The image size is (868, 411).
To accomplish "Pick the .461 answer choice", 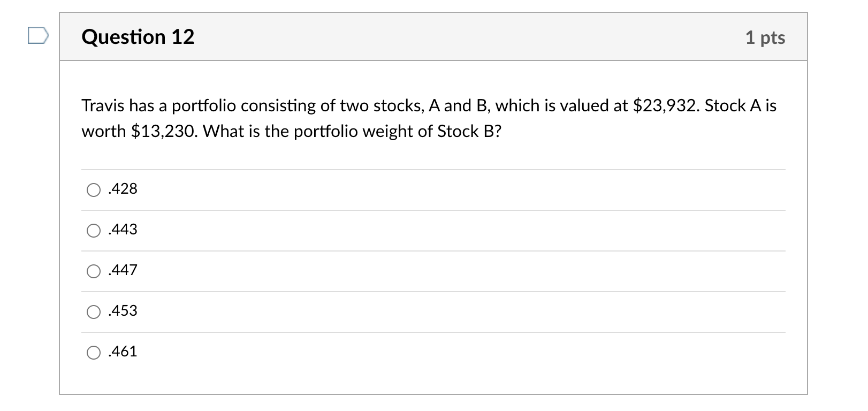I will point(94,352).
